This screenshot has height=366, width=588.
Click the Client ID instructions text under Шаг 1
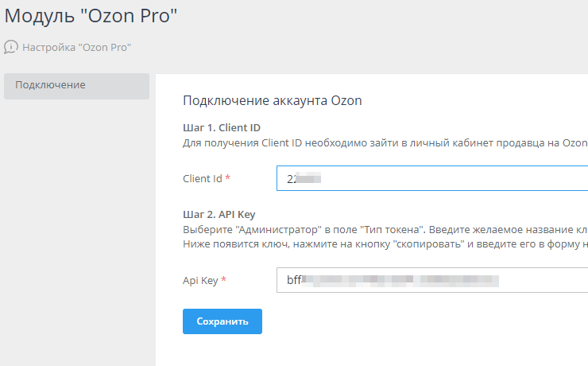point(385,142)
